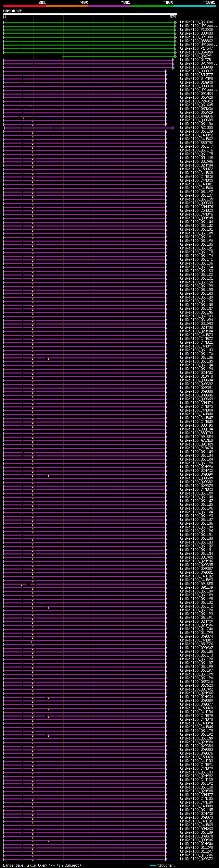
Task: Open hit UniRef100_P14547
Action: [x=196, y=49]
